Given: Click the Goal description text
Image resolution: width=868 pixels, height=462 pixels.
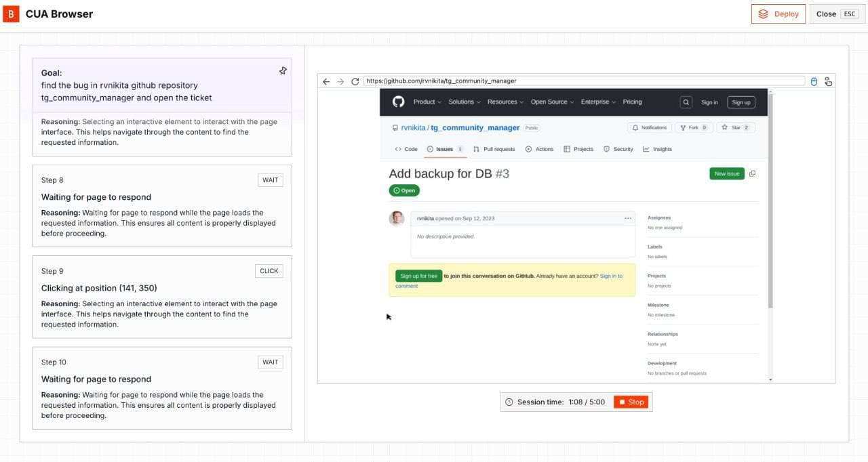Looking at the screenshot, I should click(126, 91).
